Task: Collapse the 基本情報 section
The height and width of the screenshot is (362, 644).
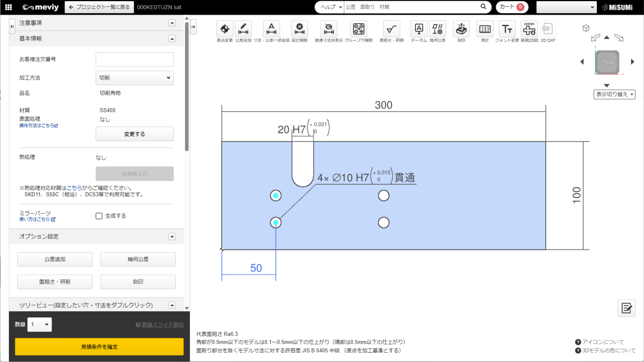Action: (x=172, y=39)
